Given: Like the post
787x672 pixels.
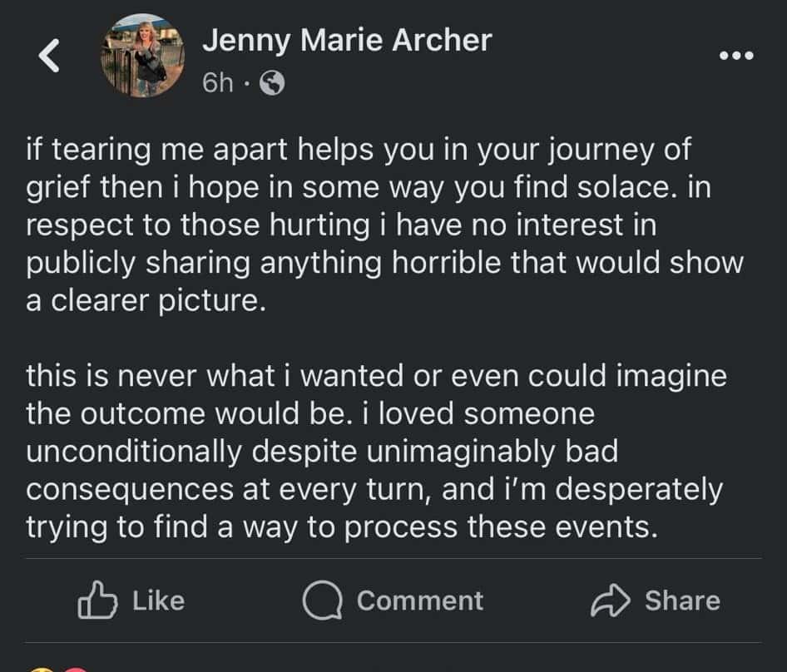Looking at the screenshot, I should pos(137,600).
